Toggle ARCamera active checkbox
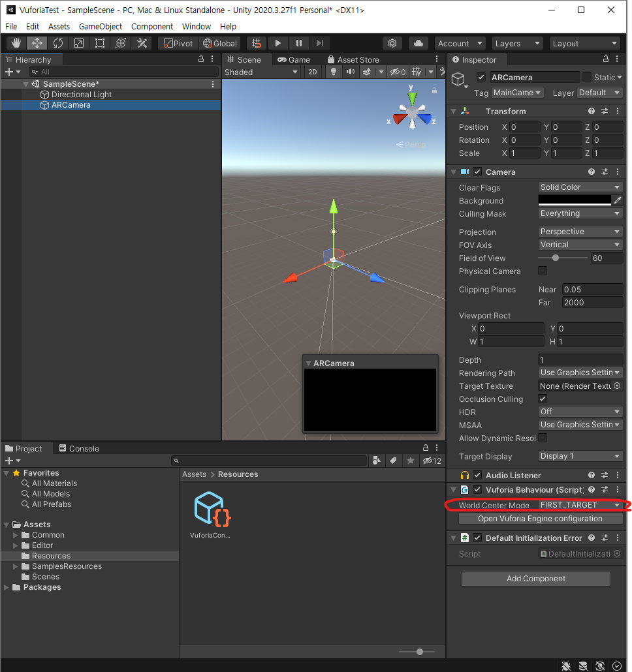The width and height of the screenshot is (632, 672). coord(481,77)
